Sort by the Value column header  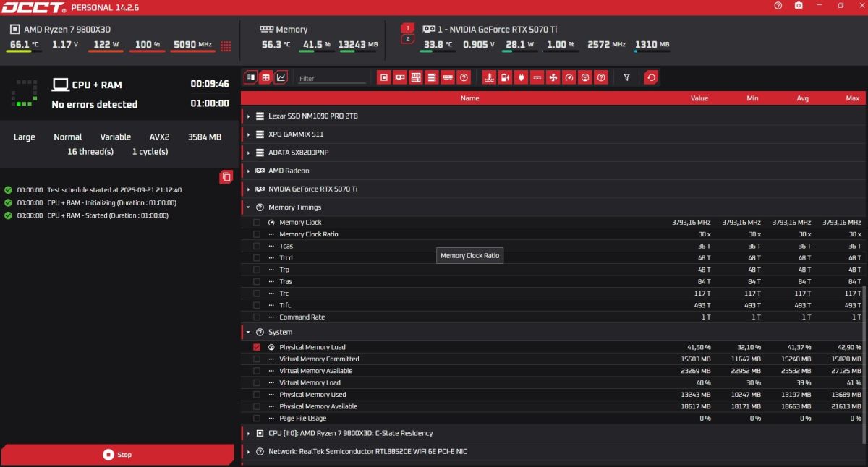point(699,98)
